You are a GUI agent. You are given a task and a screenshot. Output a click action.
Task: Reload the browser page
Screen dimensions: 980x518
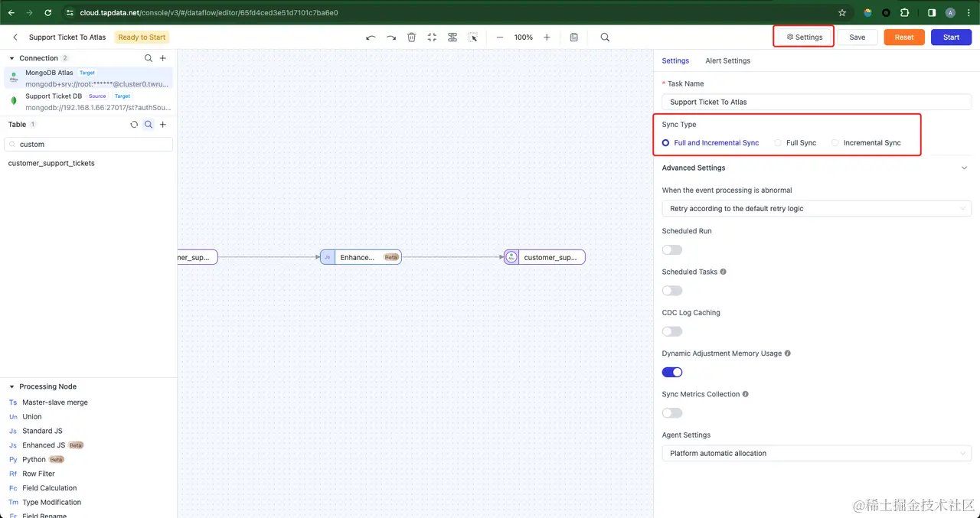(48, 12)
